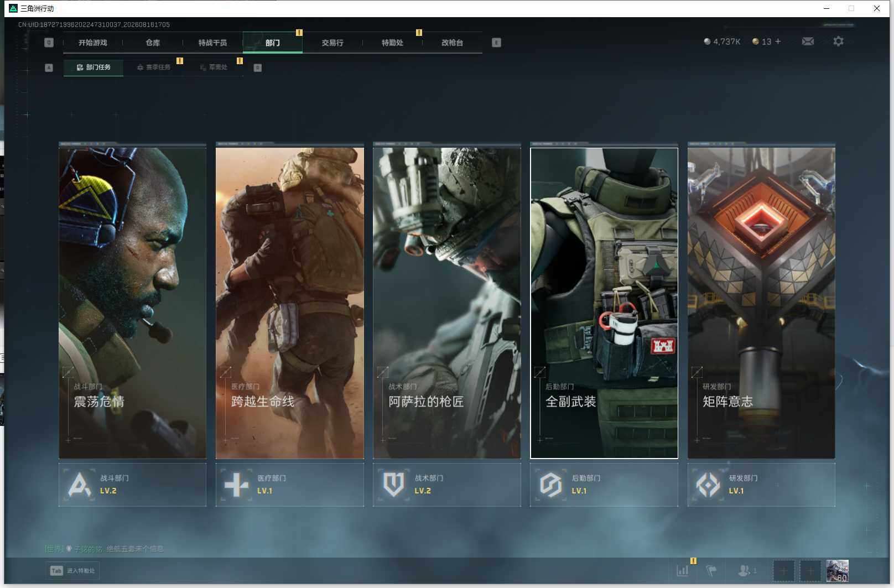This screenshot has height=588, width=894.
Task: Click the 战术部门 shield emblem icon
Action: click(393, 485)
